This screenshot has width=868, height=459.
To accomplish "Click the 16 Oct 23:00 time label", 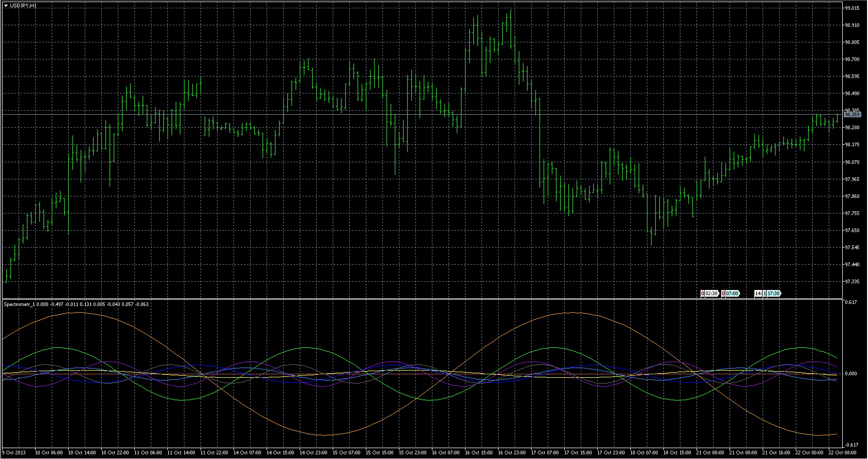I will click(511, 453).
